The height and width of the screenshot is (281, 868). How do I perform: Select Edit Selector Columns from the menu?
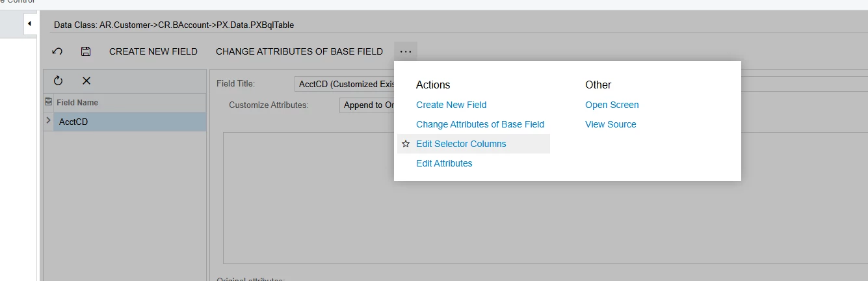[x=461, y=144]
